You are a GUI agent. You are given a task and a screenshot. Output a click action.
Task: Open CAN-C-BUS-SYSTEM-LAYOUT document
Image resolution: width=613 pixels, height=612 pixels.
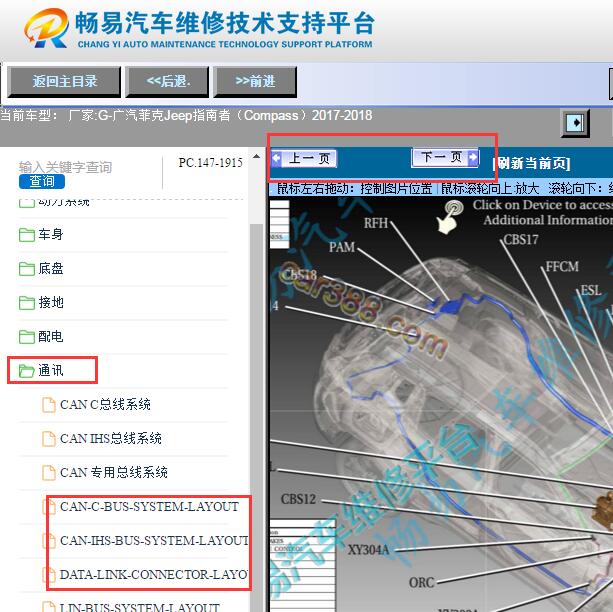click(x=149, y=507)
